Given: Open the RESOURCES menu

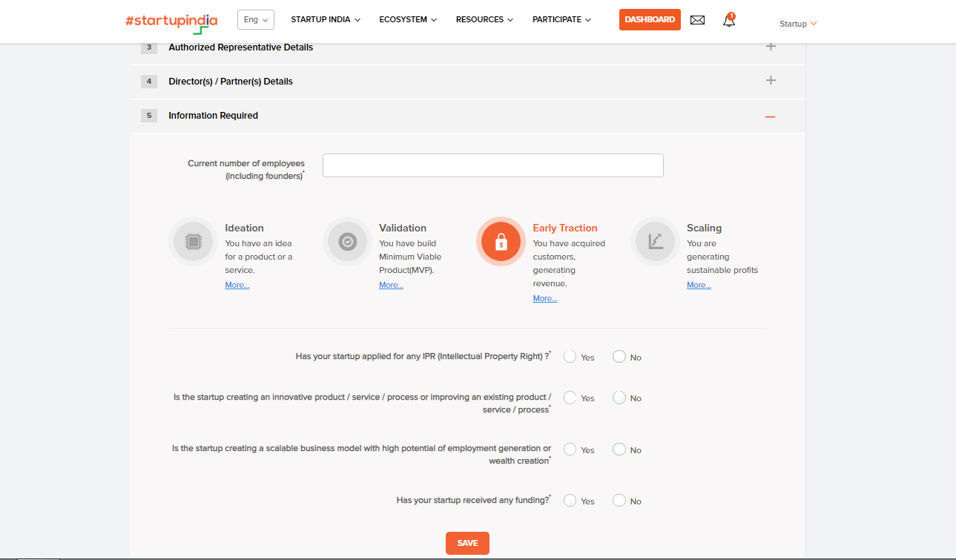Looking at the screenshot, I should click(x=484, y=19).
